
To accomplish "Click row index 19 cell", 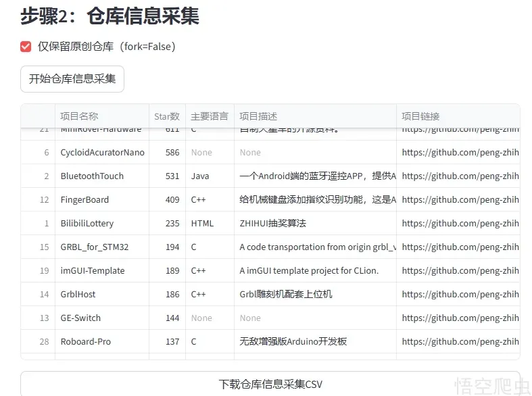I will pyautogui.click(x=38, y=270).
